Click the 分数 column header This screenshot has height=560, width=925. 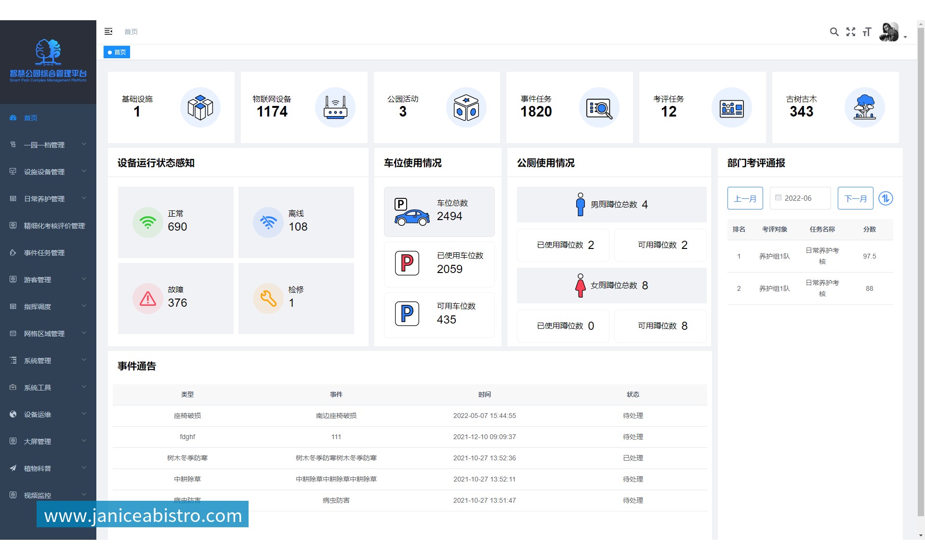[x=870, y=229]
